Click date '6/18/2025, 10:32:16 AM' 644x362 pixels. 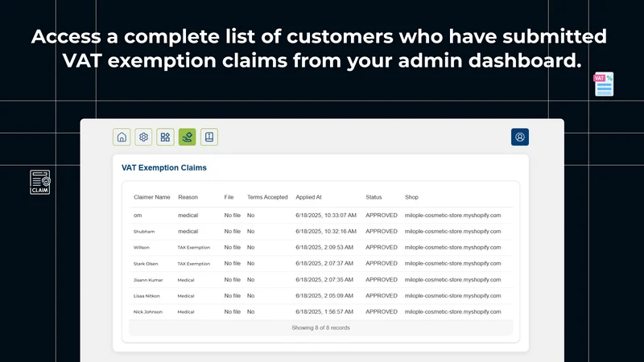tap(326, 232)
